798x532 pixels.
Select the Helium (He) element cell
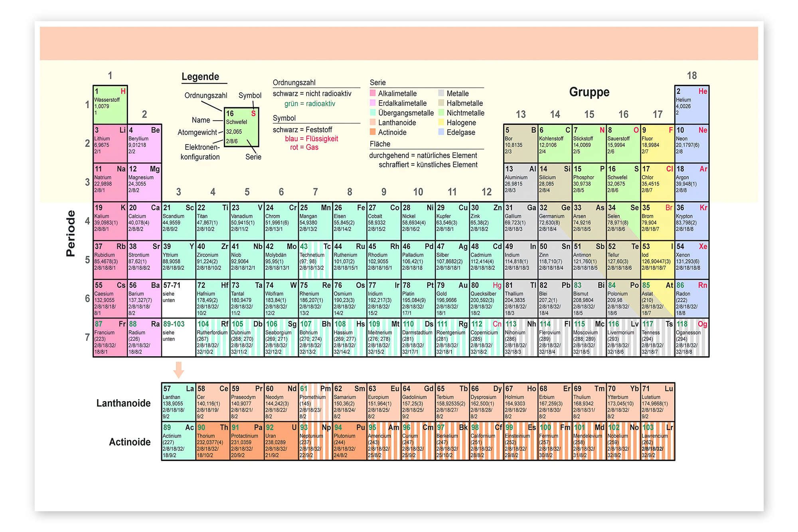click(x=692, y=105)
